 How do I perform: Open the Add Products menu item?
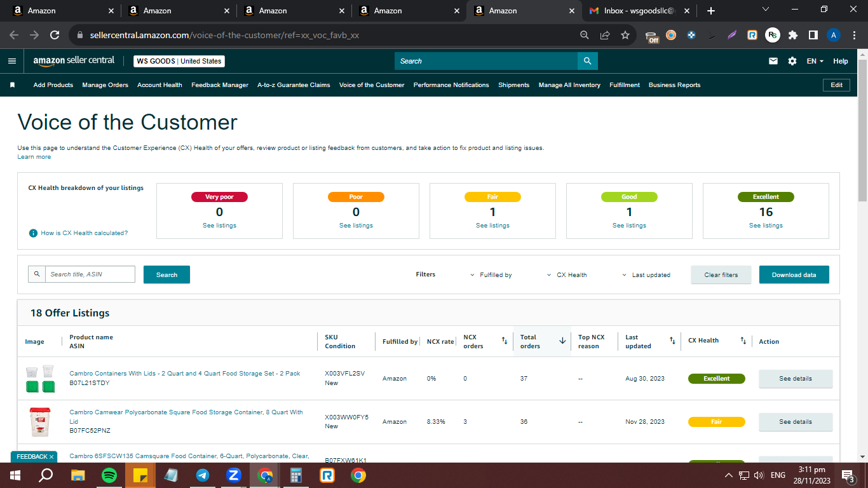pos(53,85)
